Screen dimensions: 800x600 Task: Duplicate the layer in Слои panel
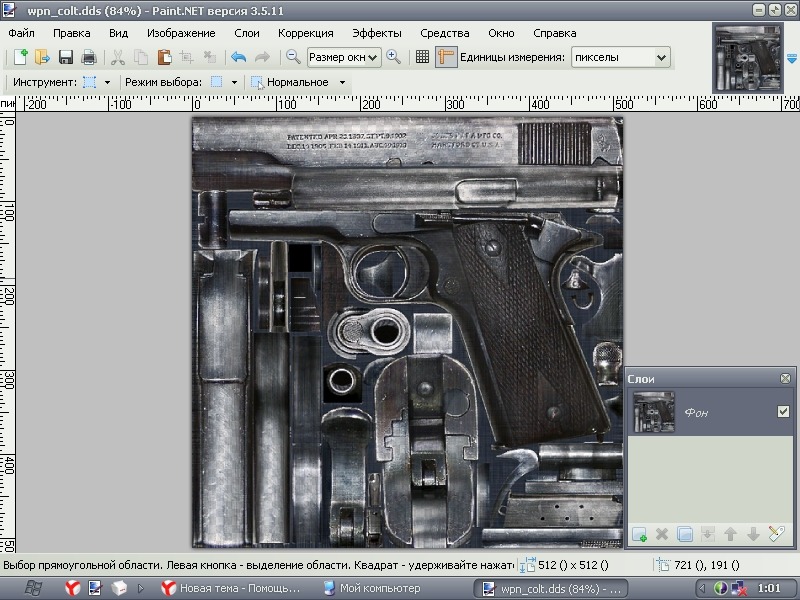tap(685, 535)
